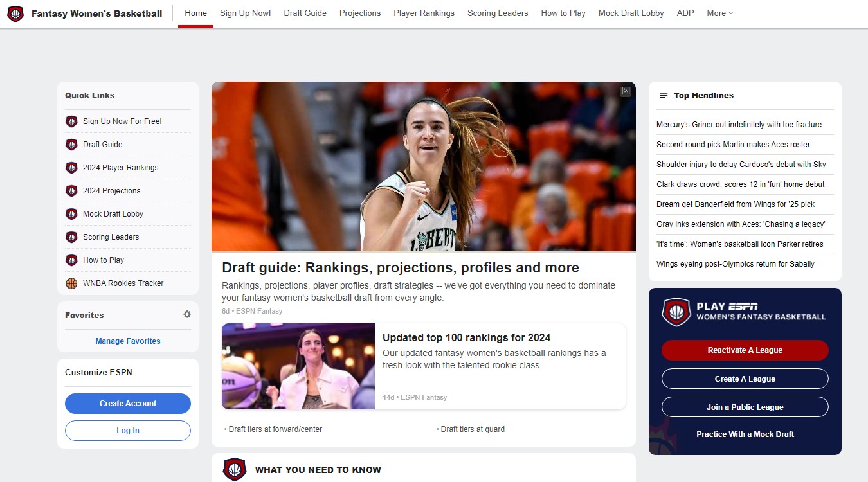Screen dimensions: 868x482
Task: Open the Draft guide main headline
Action: click(401, 268)
